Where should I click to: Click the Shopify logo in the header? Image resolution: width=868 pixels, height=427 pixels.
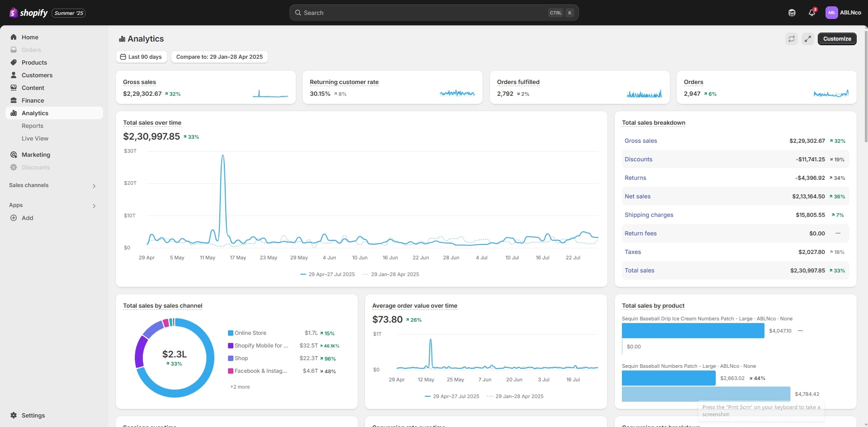point(28,13)
